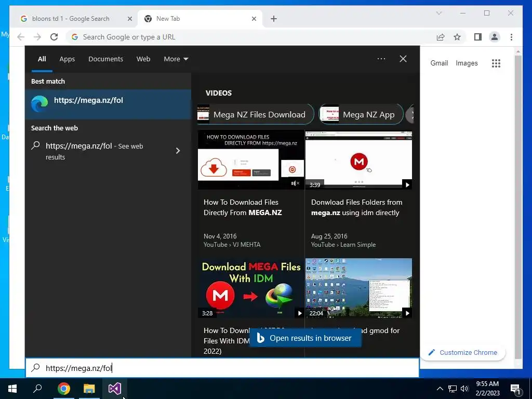Go back in Chrome
Viewport: 532px width, 399px height.
click(21, 37)
